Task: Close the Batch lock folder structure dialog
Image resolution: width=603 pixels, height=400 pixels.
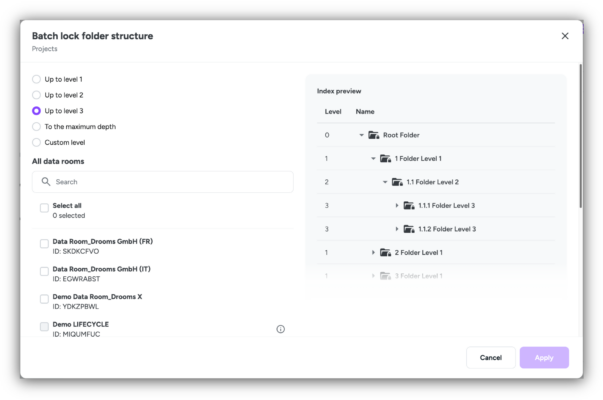Action: pyautogui.click(x=565, y=36)
